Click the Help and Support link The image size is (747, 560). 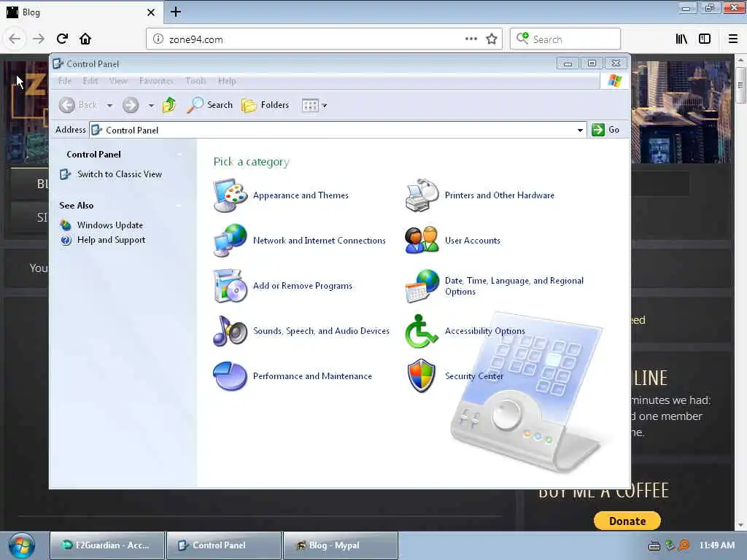tap(111, 240)
